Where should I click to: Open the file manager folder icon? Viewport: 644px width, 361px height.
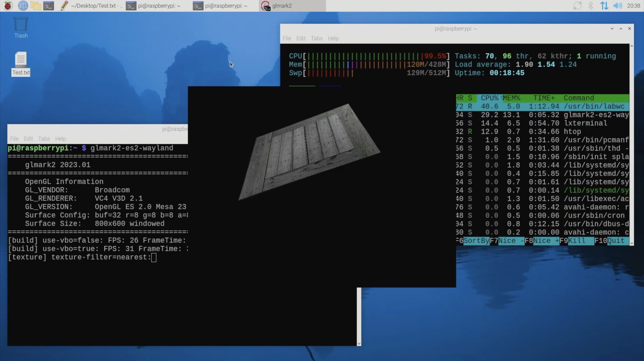(36, 6)
